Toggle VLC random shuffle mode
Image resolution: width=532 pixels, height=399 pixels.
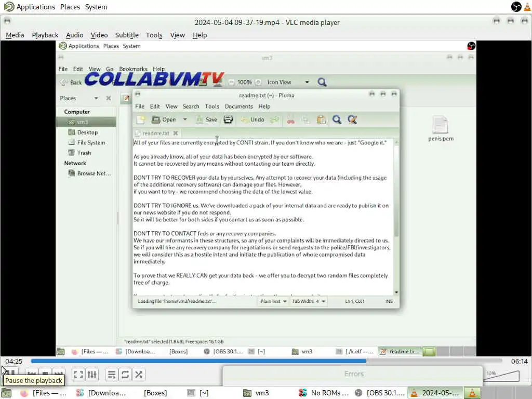[x=138, y=375]
